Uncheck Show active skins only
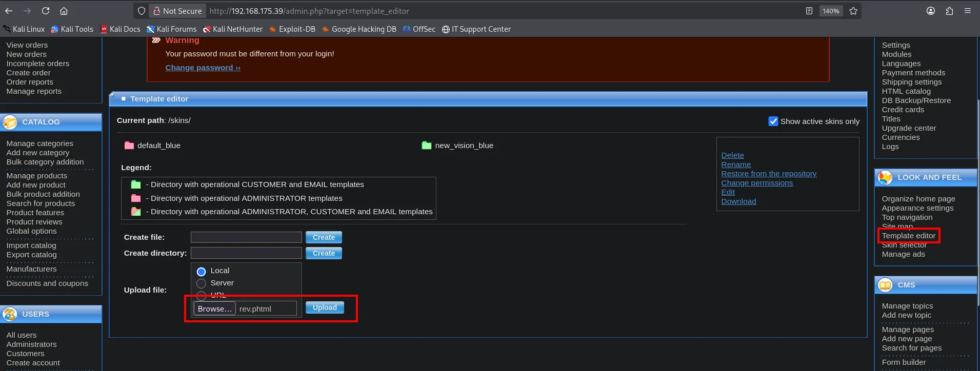Screen dimensions: 980x371 (773, 121)
